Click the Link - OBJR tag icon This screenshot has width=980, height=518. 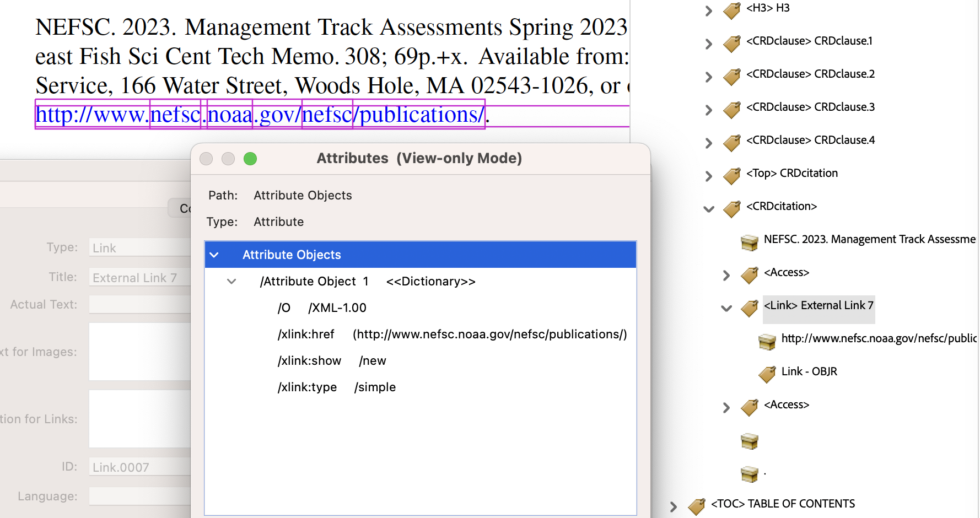[x=767, y=374]
